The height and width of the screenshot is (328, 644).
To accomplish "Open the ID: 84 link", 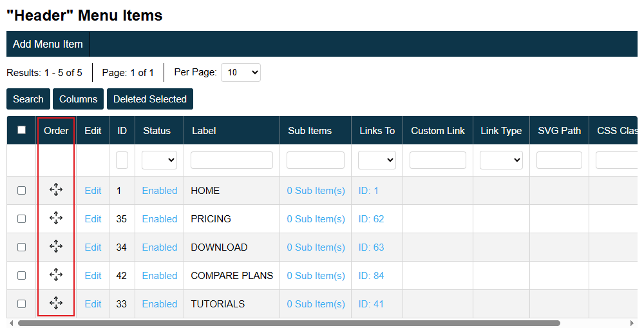I will click(372, 276).
